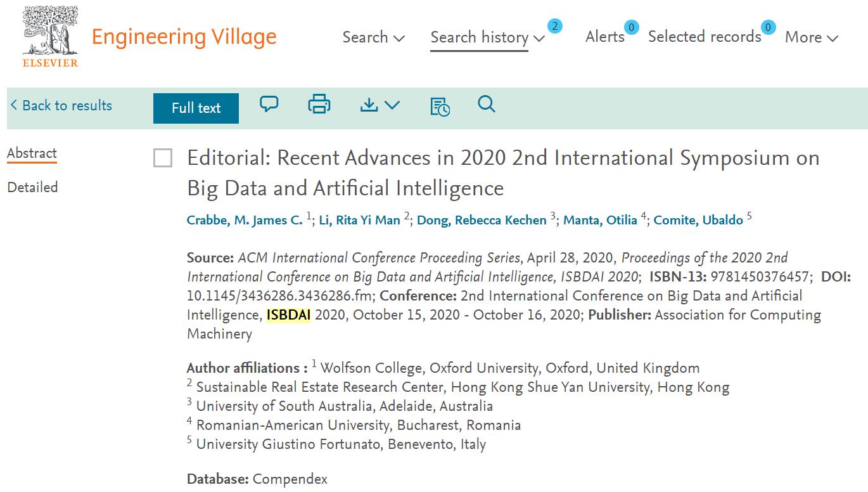Open the Alerts menu item
The image size is (868, 492).
[604, 37]
